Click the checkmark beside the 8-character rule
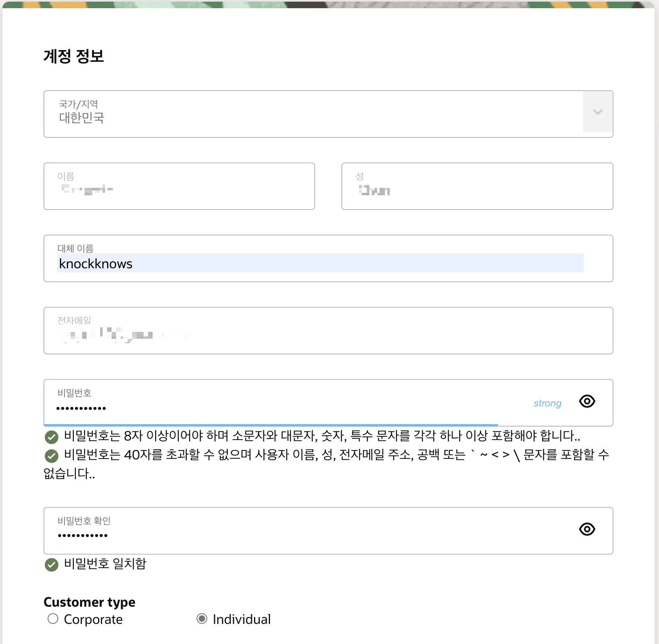This screenshot has height=644, width=659. pyautogui.click(x=51, y=437)
